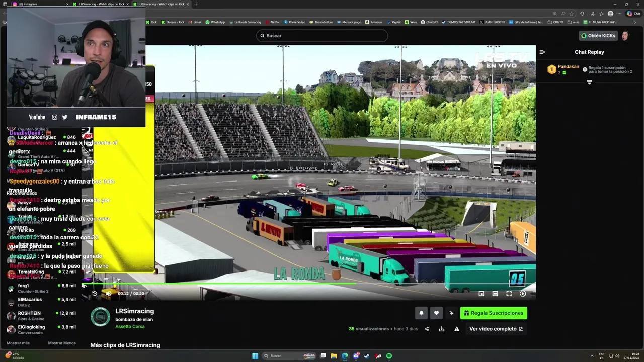This screenshot has height=362, width=644.
Task: Share the clip via share icon
Action: click(427, 329)
